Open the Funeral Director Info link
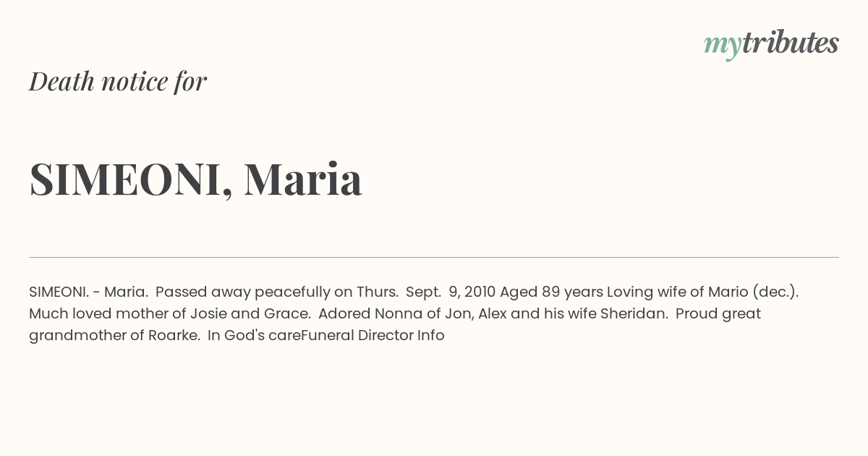The image size is (868, 456). click(x=373, y=335)
